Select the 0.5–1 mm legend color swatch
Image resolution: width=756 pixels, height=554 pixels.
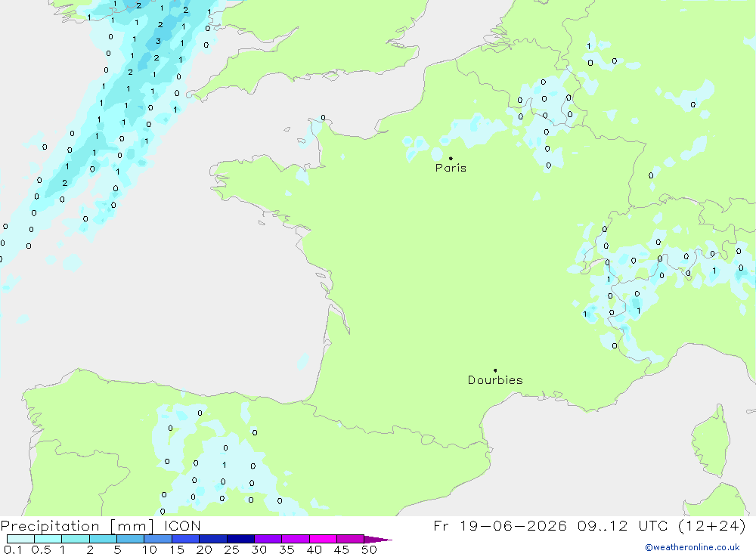click(48, 539)
